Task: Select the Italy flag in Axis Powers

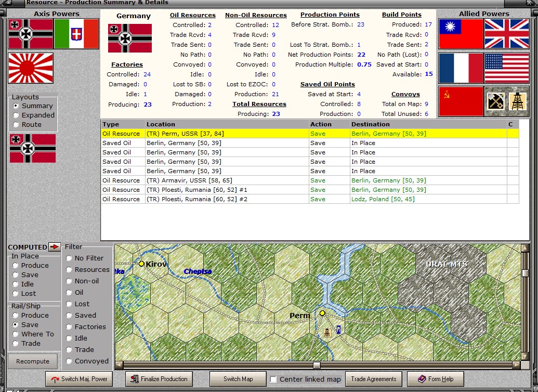Action: tap(76, 34)
